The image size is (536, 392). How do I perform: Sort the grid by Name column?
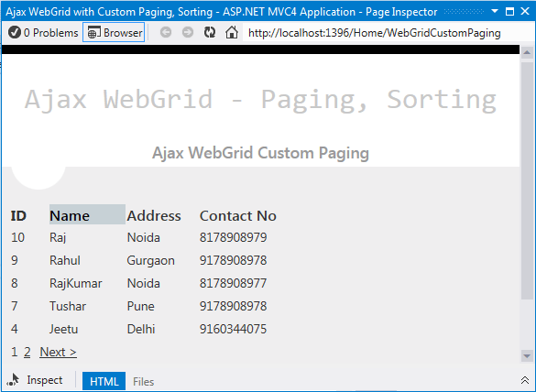click(70, 215)
